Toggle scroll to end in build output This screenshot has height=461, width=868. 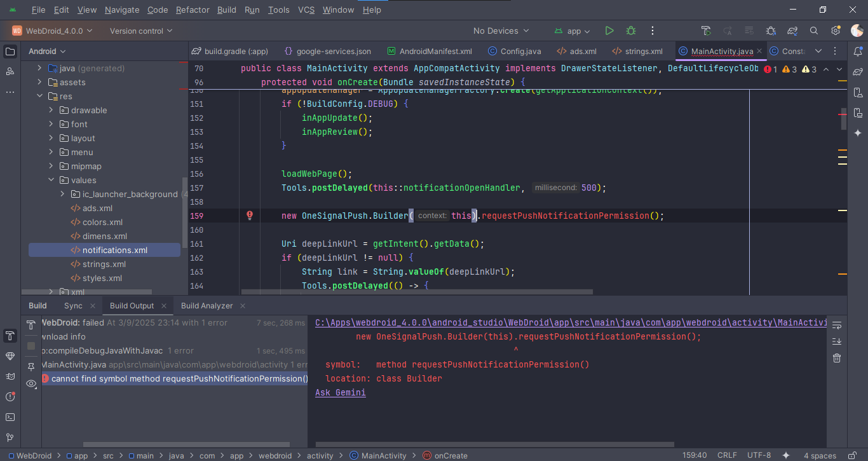(x=837, y=341)
